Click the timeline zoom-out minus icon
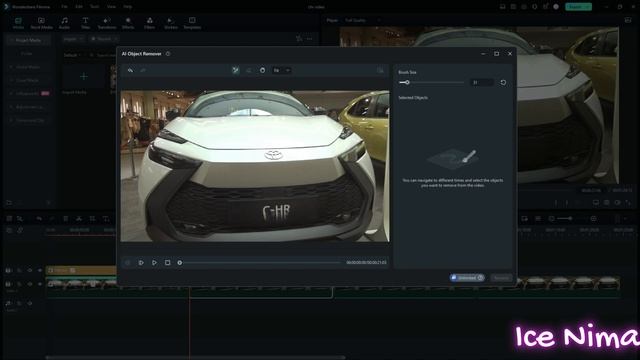 coord(551,219)
